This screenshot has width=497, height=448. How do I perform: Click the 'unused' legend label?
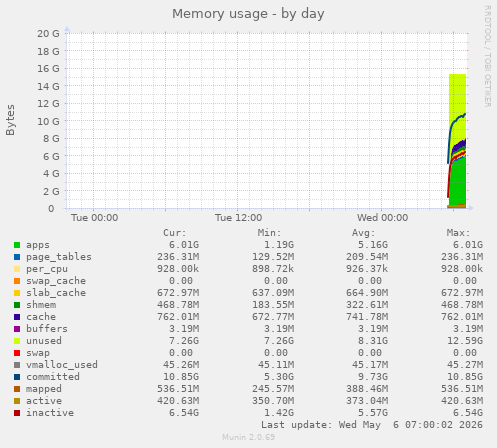[44, 341]
